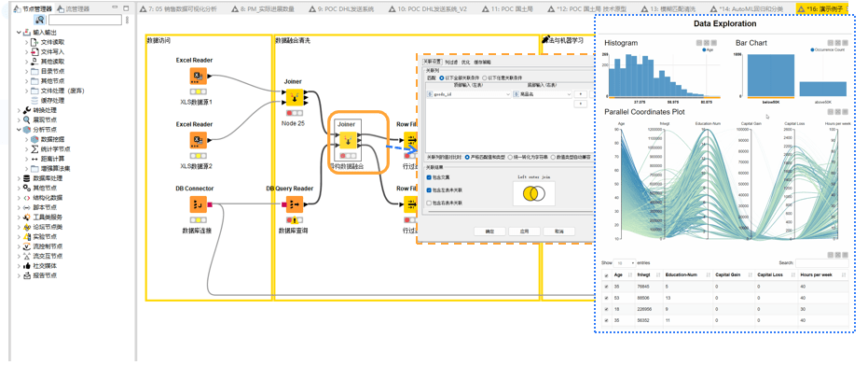The width and height of the screenshot is (868, 379).
Task: Open the 列过滤 tab in Joiner dialog
Action: [x=451, y=63]
